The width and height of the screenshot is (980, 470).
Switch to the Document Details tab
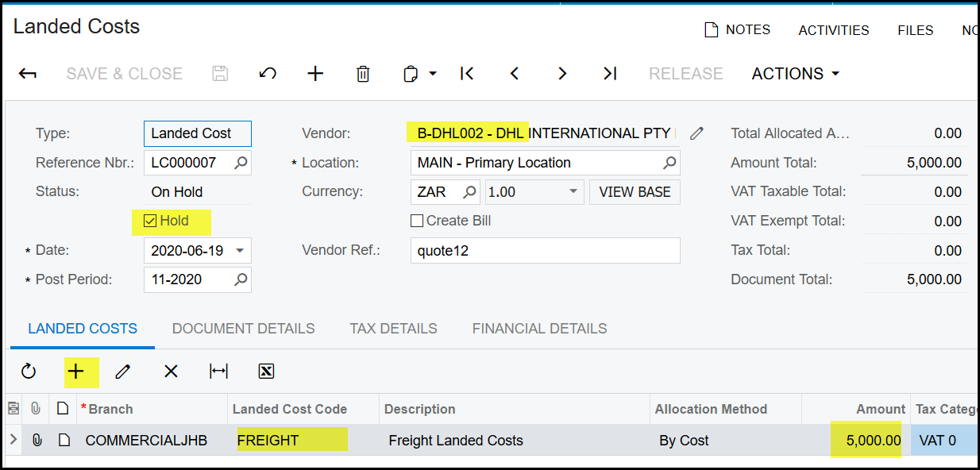243,329
